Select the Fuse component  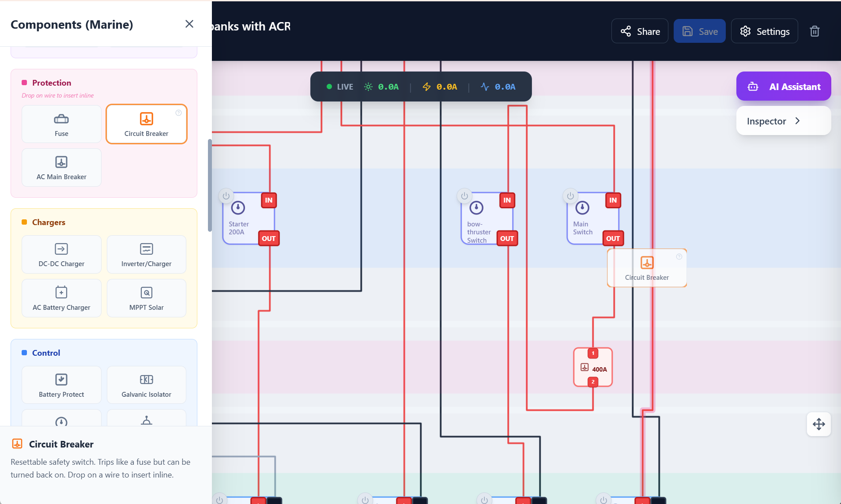[x=61, y=124]
